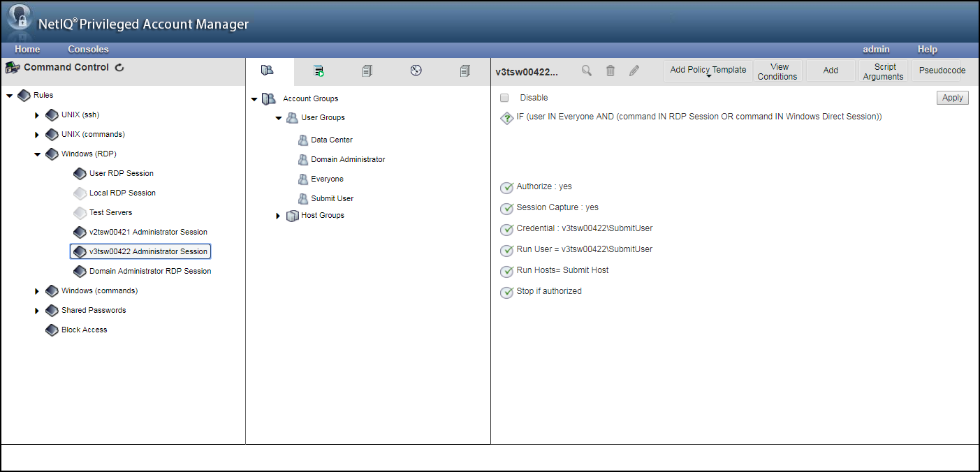980x472 pixels.
Task: Click the Run Hosts checkmark icon
Action: [x=507, y=272]
